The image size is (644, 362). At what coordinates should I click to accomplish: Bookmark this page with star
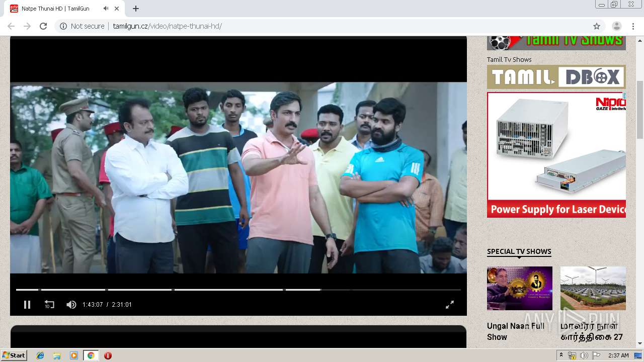click(597, 26)
